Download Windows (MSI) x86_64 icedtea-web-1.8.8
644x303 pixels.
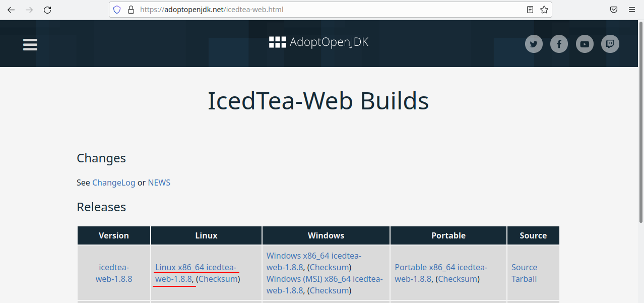click(325, 284)
